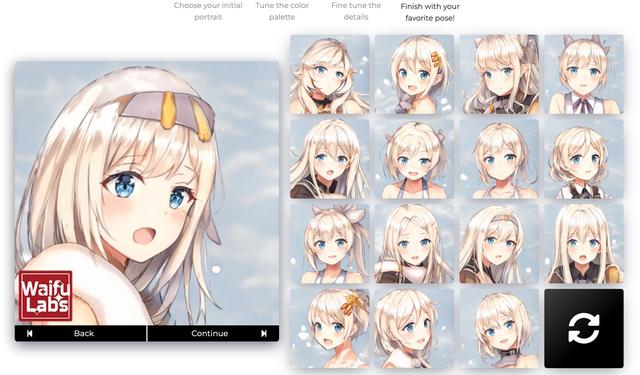Image resolution: width=640 pixels, height=375 pixels.
Task: Select portrait with orange hair clip, top row
Action: coord(414,74)
